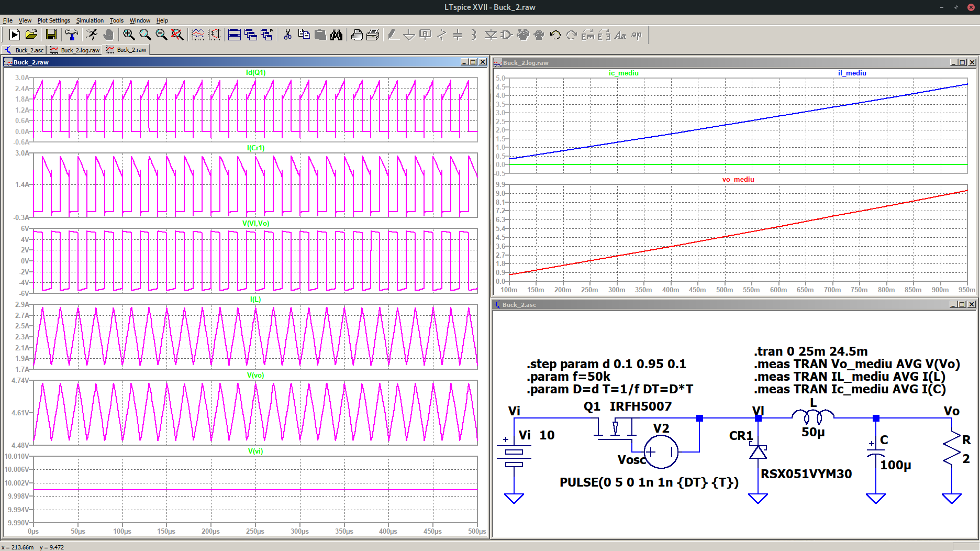Screen dimensions: 980x551
Task: Click the Rotate component icon
Action: pos(588,35)
